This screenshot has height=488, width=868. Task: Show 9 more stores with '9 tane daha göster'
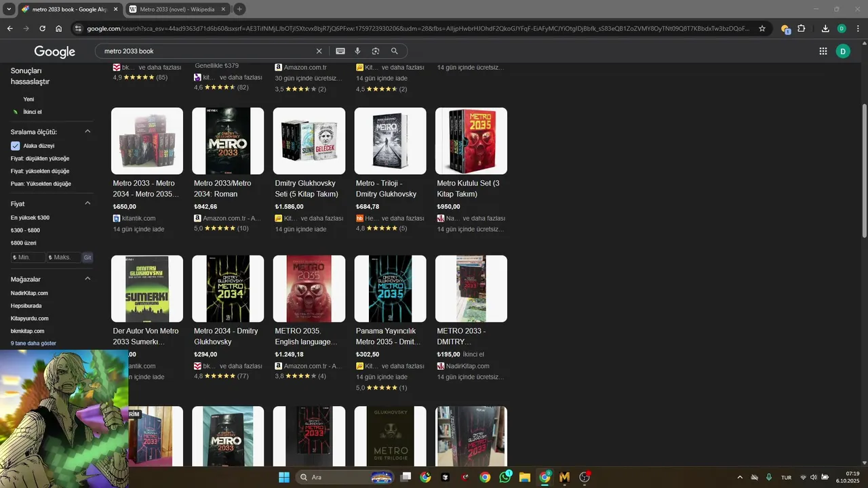(x=33, y=344)
